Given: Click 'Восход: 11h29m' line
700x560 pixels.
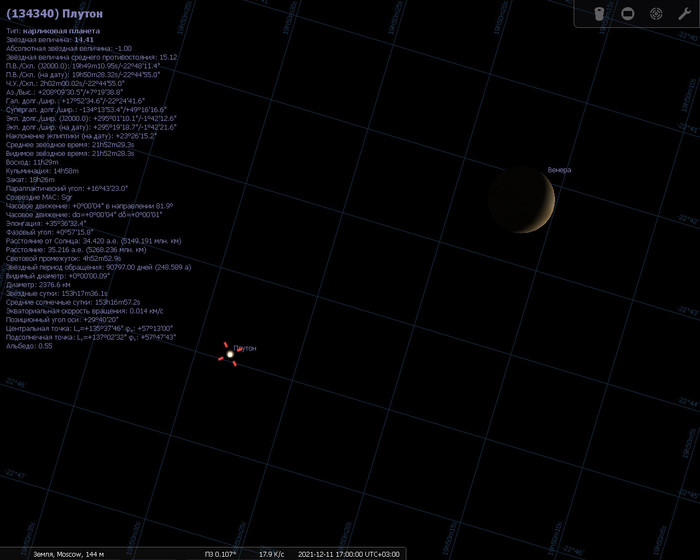Looking at the screenshot, I should (32, 162).
